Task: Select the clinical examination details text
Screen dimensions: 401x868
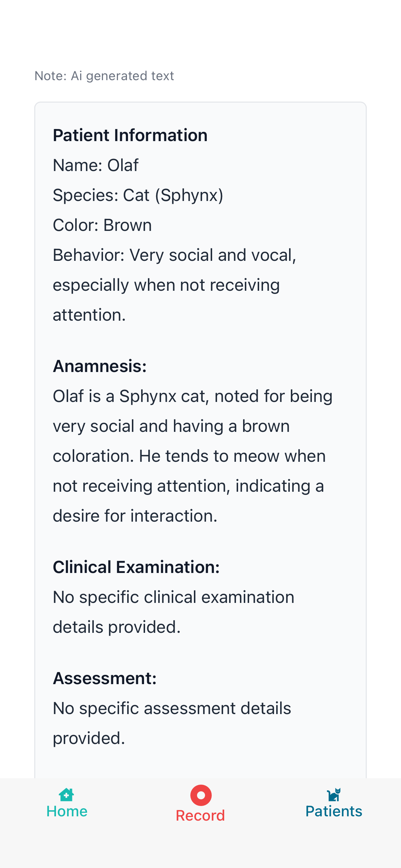Action: (174, 612)
